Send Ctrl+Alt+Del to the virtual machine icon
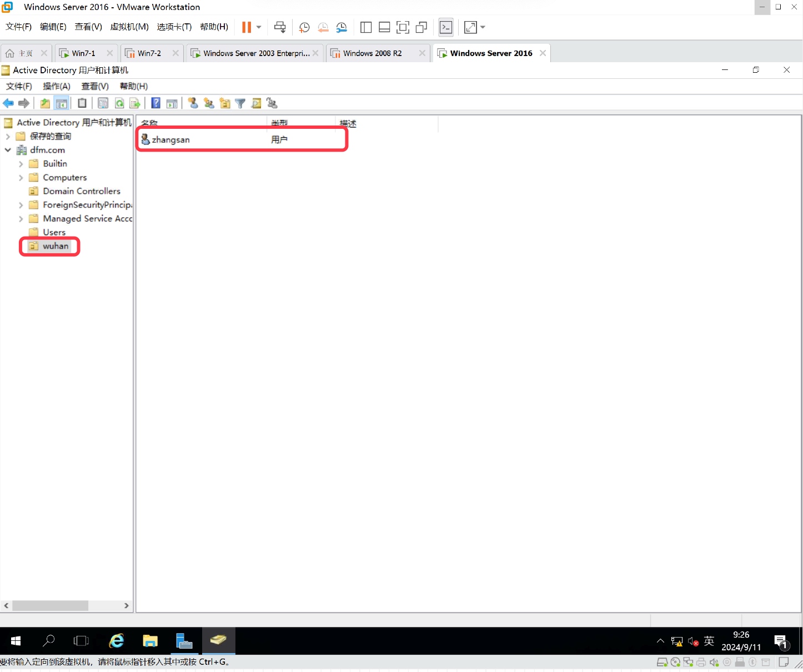 click(x=280, y=27)
